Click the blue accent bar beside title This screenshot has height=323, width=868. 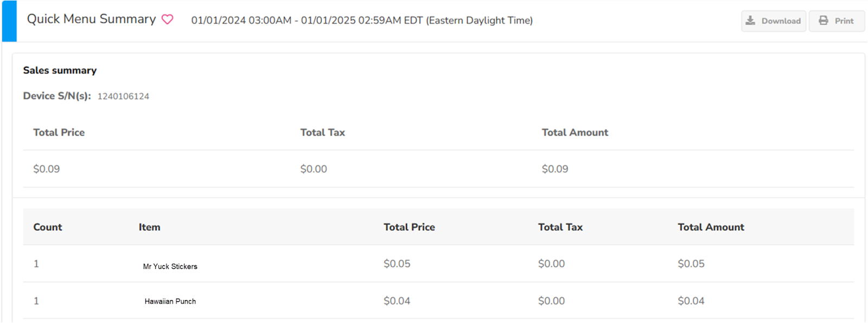tap(9, 21)
